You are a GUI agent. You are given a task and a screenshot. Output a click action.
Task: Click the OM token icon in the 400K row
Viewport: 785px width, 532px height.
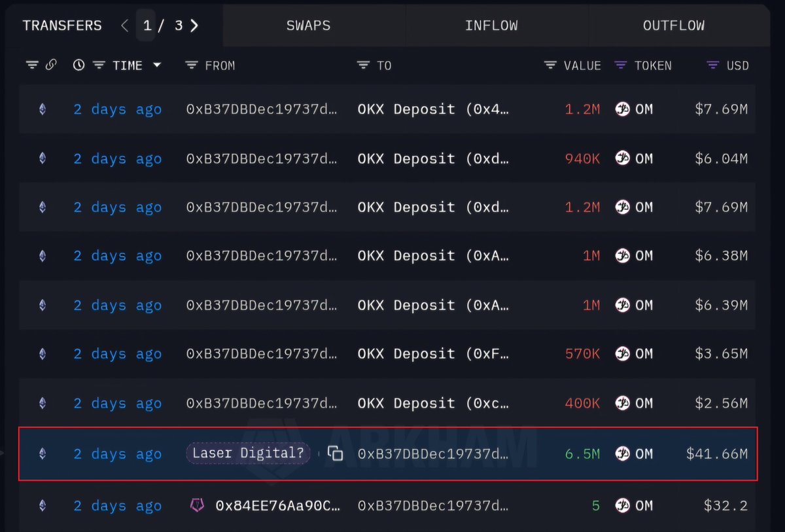pos(622,403)
